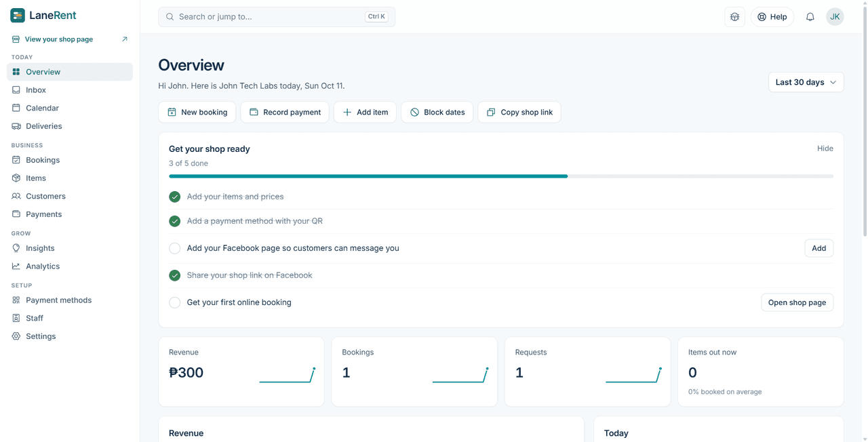The height and width of the screenshot is (442, 868).
Task: Click the Revenue sparkline chart
Action: click(x=288, y=375)
